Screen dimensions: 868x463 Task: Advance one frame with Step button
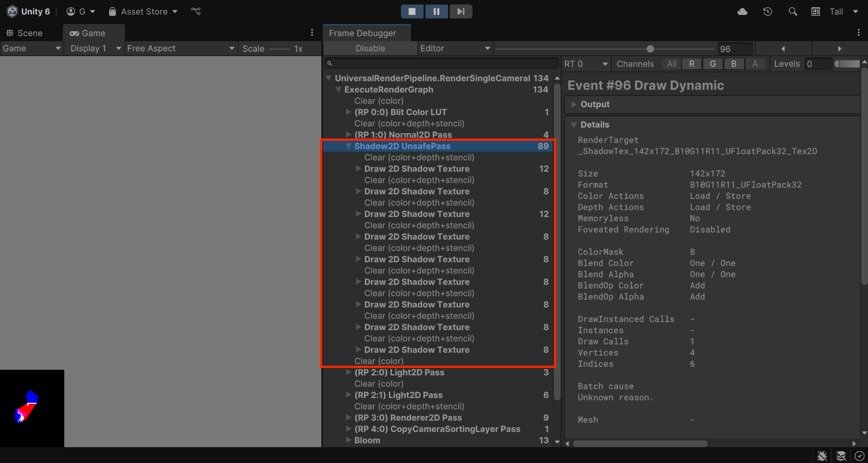(x=461, y=11)
